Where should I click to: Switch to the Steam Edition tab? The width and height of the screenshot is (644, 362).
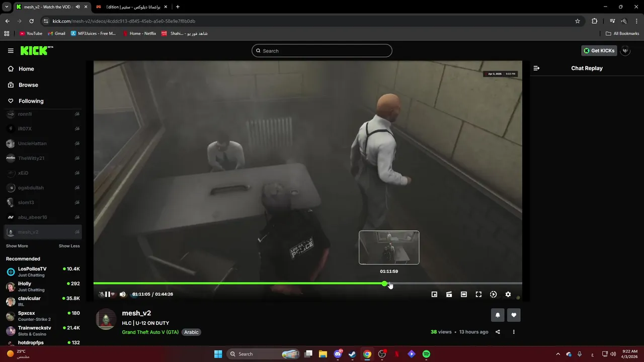(x=132, y=7)
